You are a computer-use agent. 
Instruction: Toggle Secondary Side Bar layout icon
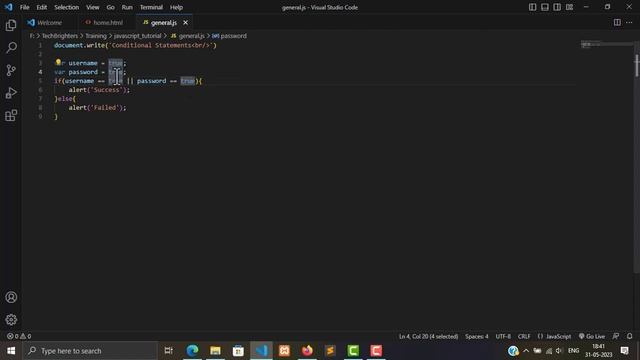pyautogui.click(x=557, y=7)
